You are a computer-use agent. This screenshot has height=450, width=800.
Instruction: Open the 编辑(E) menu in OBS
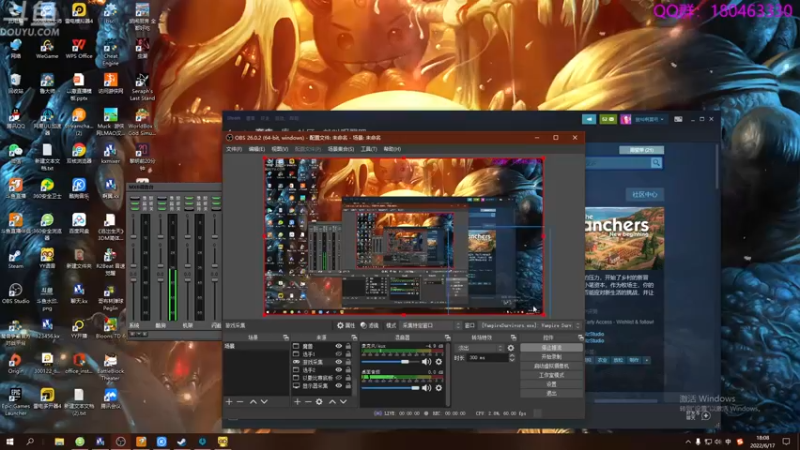(x=256, y=149)
